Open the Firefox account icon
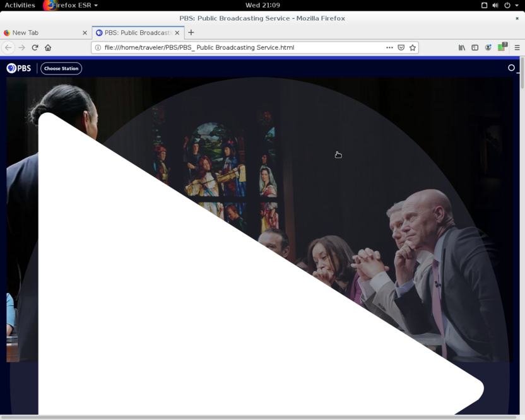 [x=488, y=47]
